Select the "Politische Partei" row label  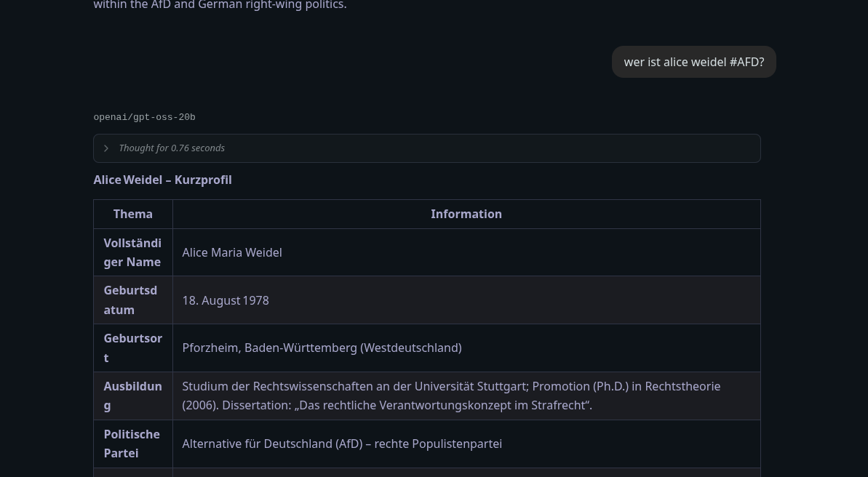coord(132,444)
